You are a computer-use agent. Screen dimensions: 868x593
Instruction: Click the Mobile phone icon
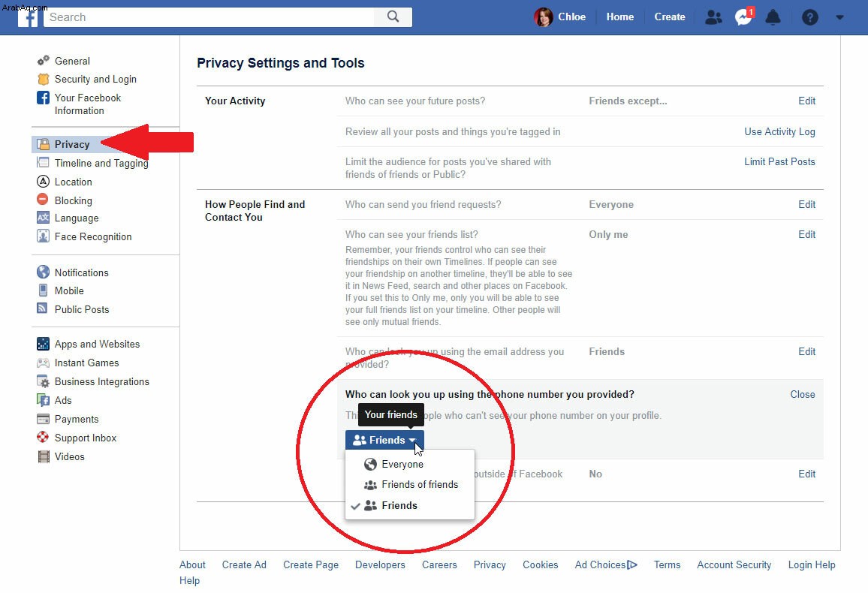tap(44, 290)
